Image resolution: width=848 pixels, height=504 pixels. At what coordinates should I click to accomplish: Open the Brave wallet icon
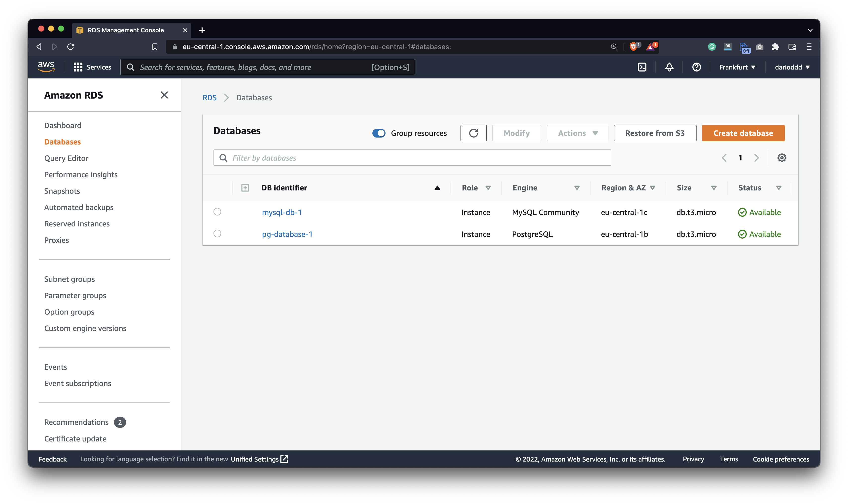792,47
